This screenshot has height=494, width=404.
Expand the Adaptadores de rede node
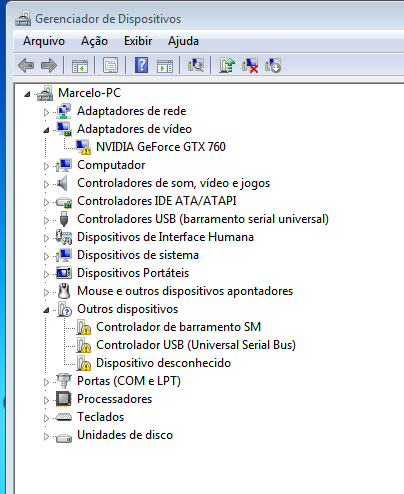(x=46, y=112)
